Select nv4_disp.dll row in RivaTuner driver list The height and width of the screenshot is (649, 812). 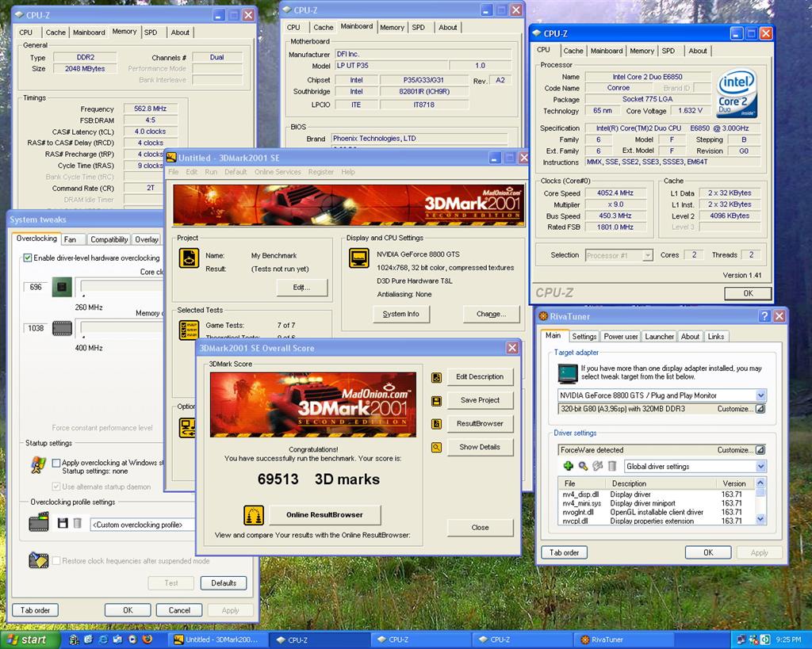click(656, 494)
